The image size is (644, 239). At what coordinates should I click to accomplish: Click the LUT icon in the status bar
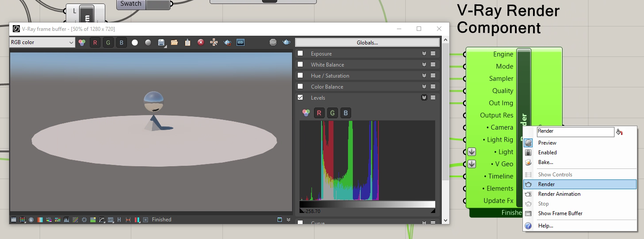coord(111,220)
